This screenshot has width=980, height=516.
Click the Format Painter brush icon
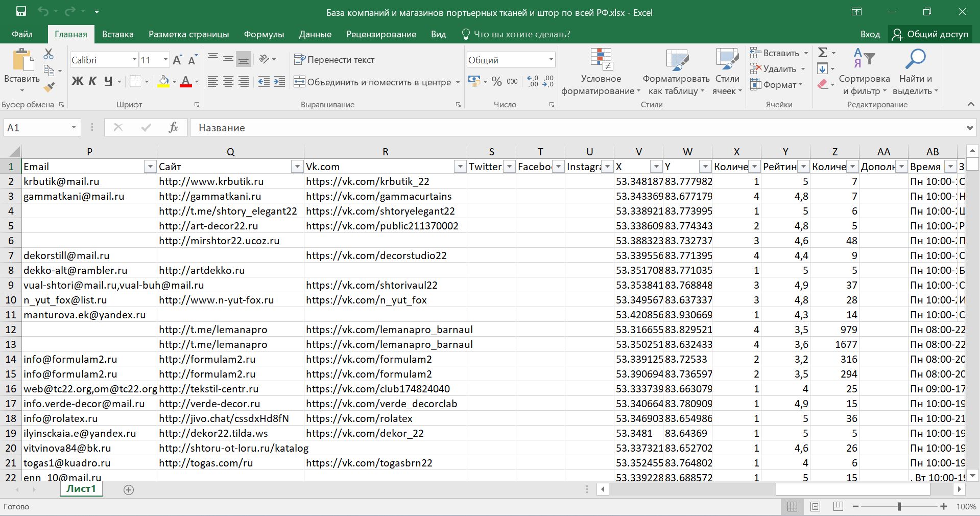(x=49, y=88)
